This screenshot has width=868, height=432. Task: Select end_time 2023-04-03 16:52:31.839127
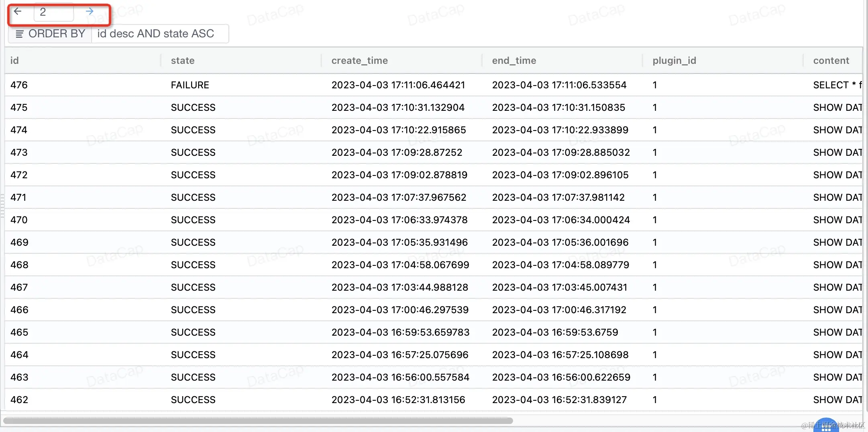pos(559,400)
